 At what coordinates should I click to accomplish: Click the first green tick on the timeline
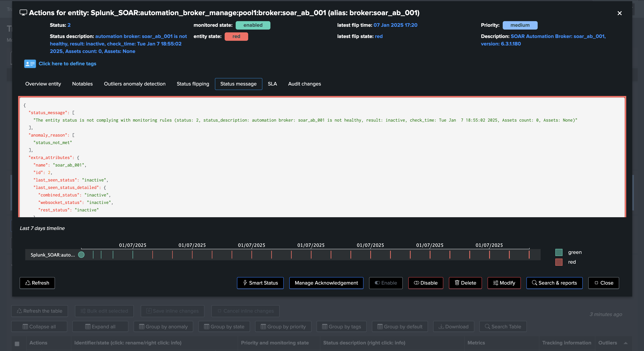(93, 255)
